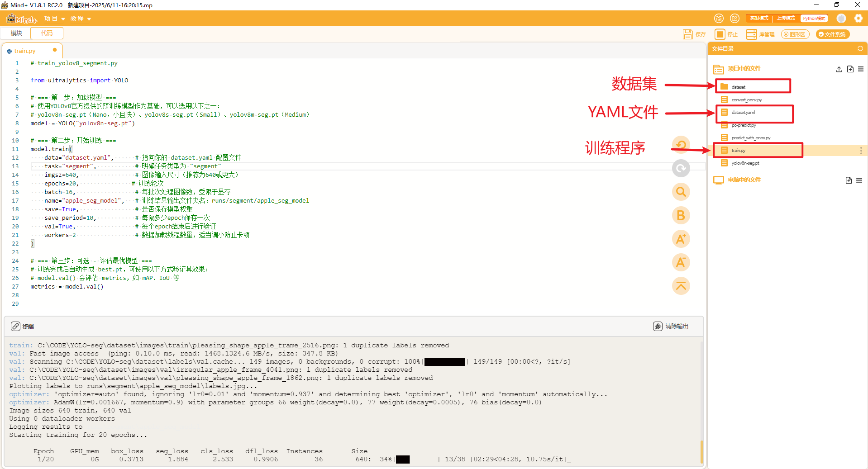Click the community chart icon in the top bar

(x=719, y=18)
